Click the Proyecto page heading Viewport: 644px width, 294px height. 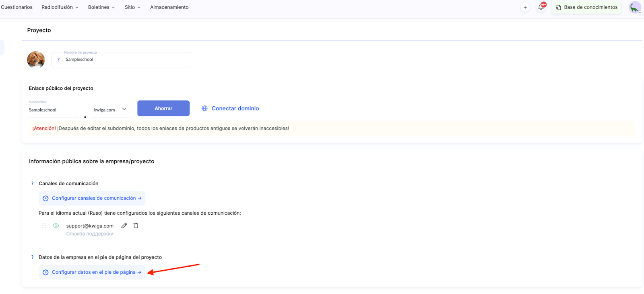(39, 30)
